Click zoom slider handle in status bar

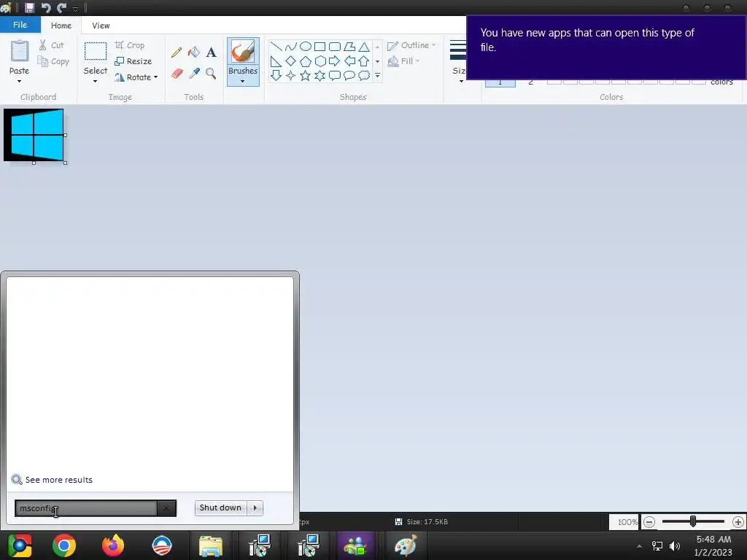[693, 521]
